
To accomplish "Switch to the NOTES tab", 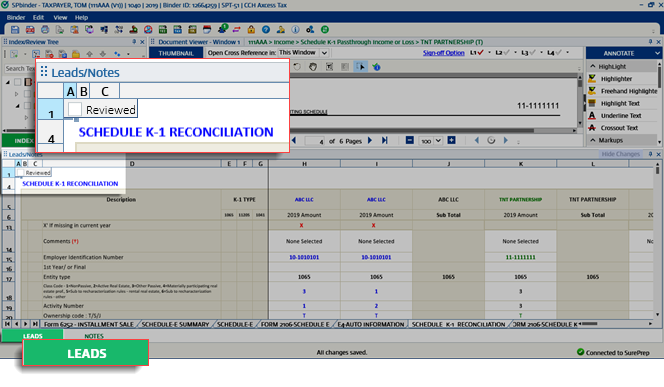I will coord(94,336).
